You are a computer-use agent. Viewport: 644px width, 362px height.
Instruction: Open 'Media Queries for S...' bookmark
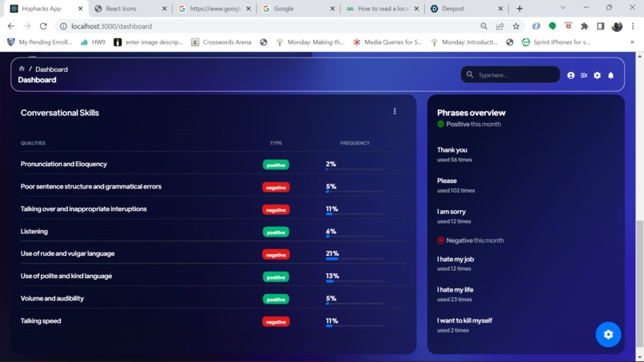(388, 42)
